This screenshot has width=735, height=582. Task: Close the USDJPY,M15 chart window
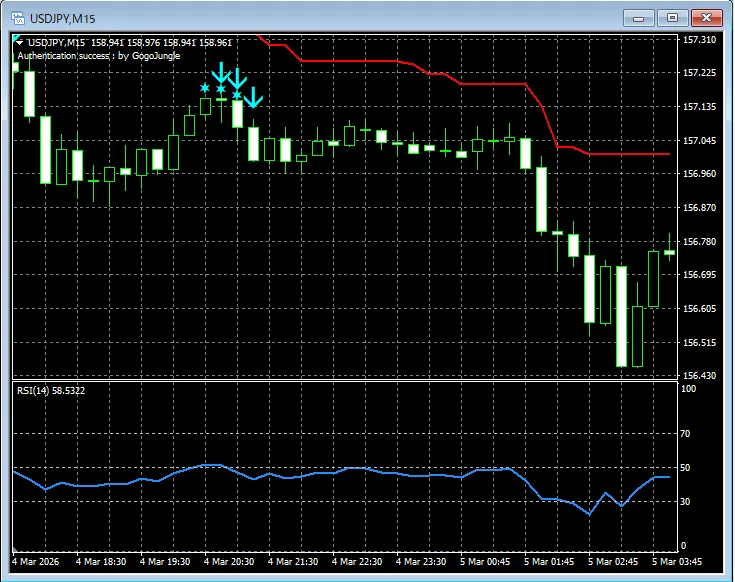706,18
